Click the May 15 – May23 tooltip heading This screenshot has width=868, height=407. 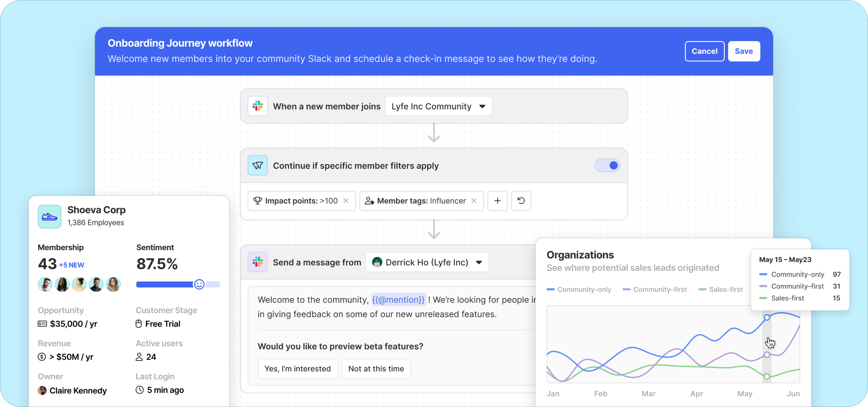pyautogui.click(x=785, y=259)
